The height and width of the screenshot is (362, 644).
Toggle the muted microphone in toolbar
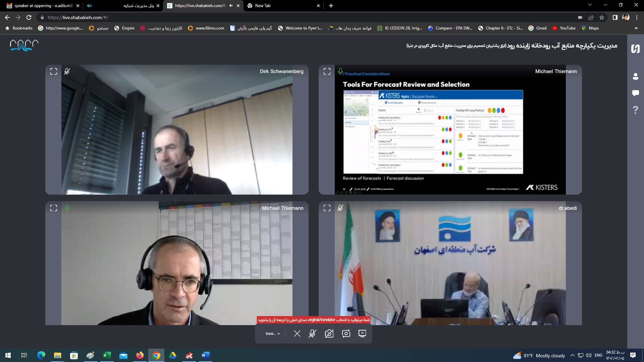click(312, 334)
